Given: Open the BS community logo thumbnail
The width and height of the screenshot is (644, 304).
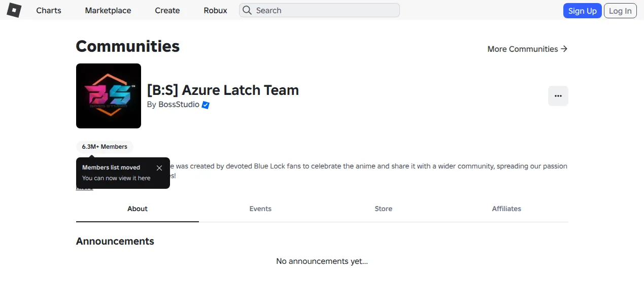Looking at the screenshot, I should coord(109,96).
